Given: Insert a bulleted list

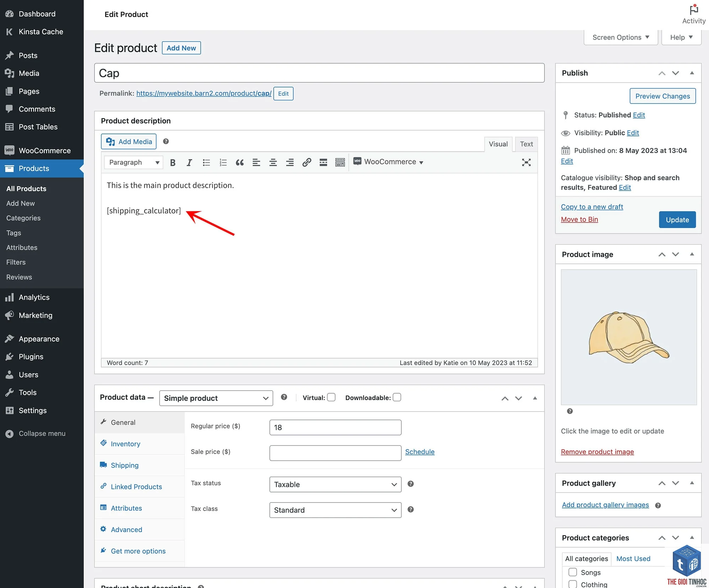Looking at the screenshot, I should (x=206, y=163).
